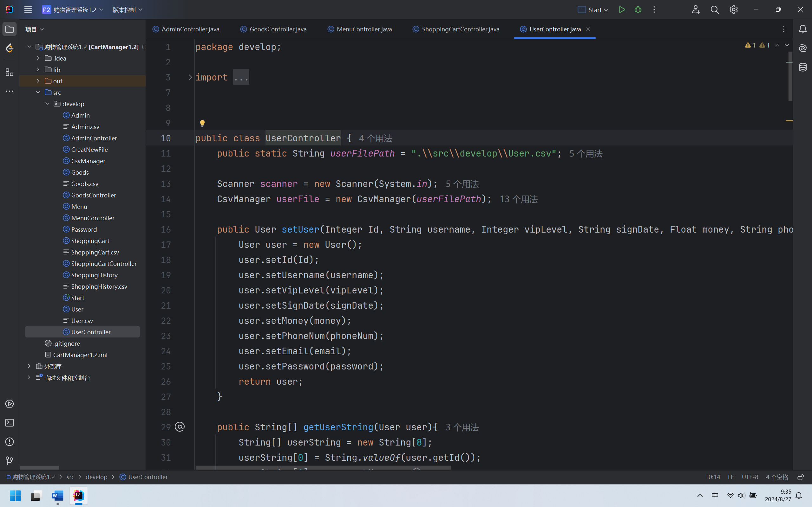Open ShoppingCart.csv in the project tree

click(95, 252)
